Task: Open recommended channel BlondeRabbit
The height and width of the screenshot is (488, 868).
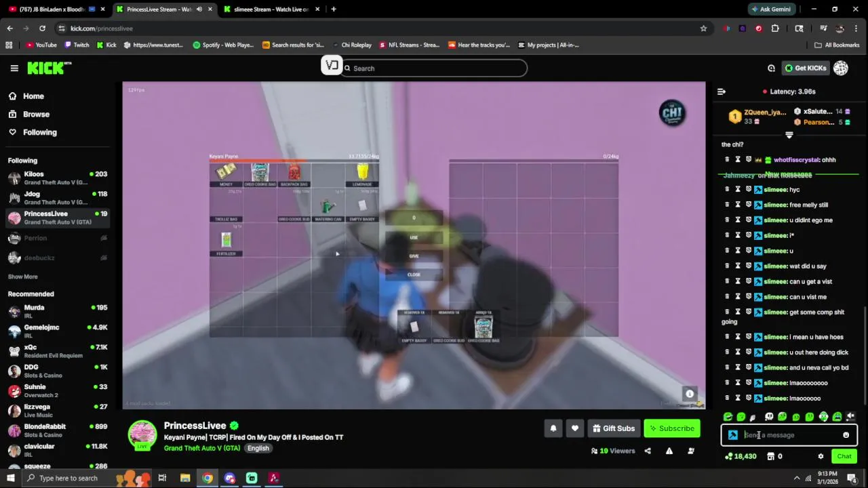Action: click(58, 430)
